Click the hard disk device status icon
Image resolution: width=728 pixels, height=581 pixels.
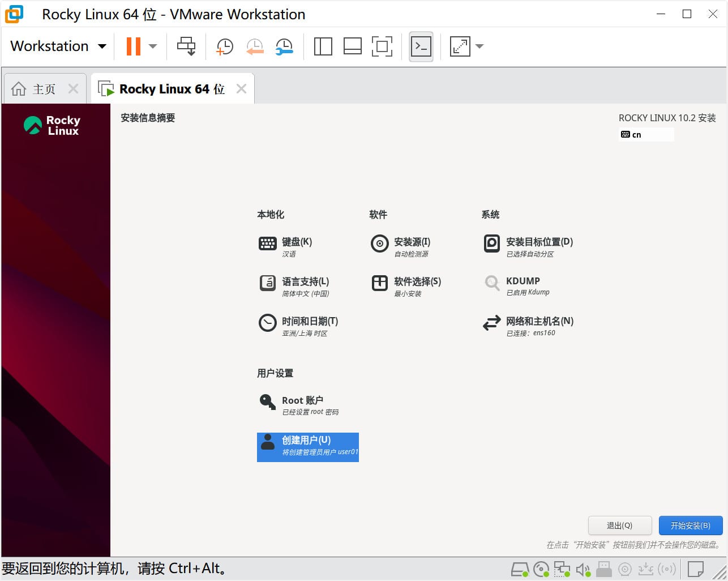click(520, 569)
